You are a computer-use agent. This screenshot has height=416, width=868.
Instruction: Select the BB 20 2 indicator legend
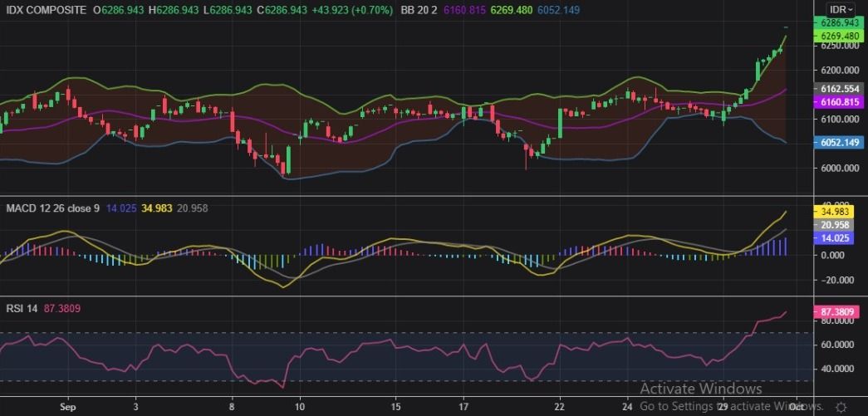click(419, 10)
